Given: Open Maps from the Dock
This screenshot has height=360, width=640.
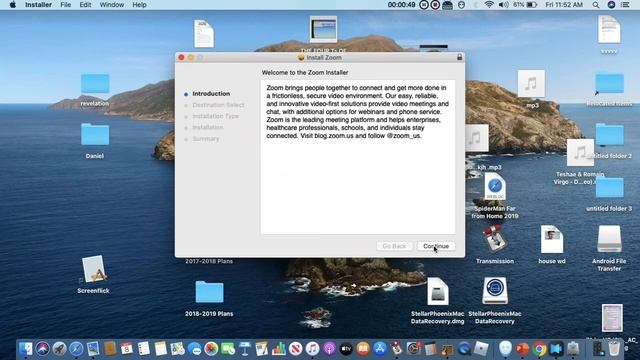Looking at the screenshot, I should pyautogui.click(x=178, y=349).
